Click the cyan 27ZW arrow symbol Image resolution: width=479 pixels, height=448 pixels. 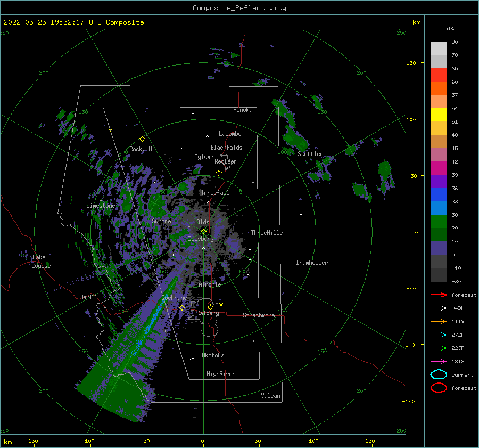coord(439,335)
